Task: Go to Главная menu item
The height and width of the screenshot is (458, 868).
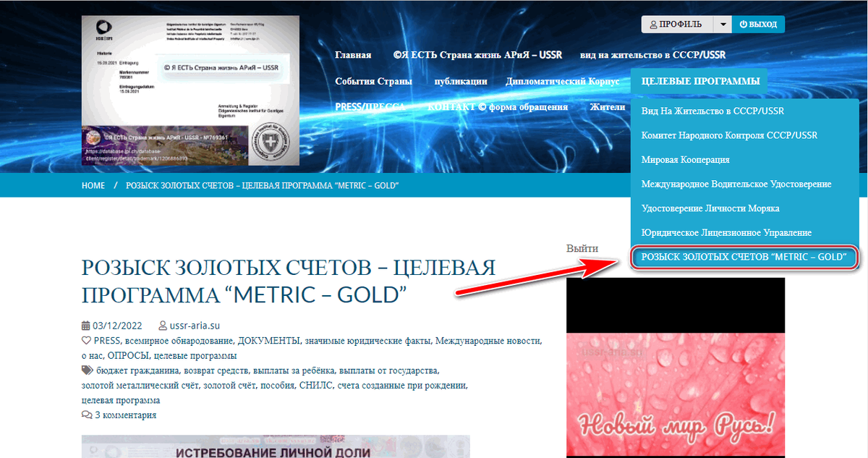Action: click(353, 55)
